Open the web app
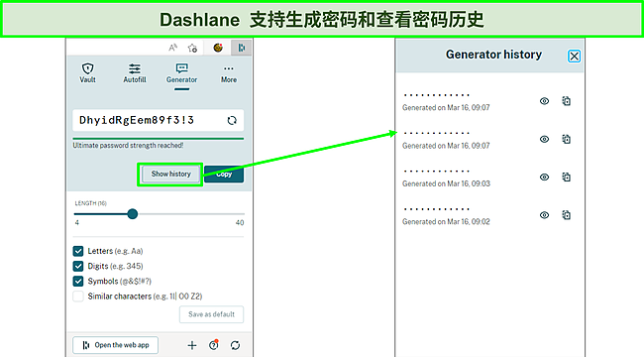This screenshot has height=357, width=644. pyautogui.click(x=115, y=345)
